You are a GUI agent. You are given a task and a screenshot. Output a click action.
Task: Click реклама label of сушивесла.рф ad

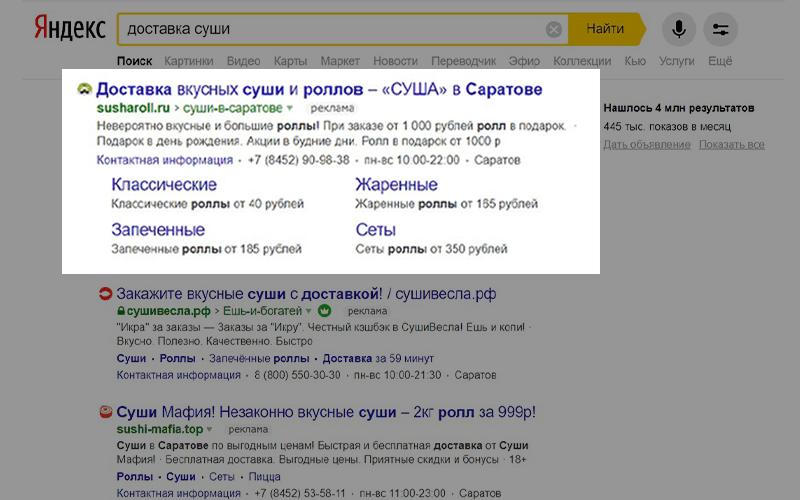367,311
